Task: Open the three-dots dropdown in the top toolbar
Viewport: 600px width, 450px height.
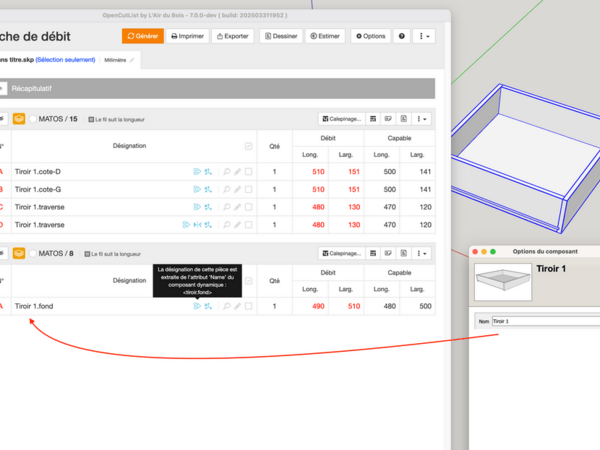Action: point(425,36)
